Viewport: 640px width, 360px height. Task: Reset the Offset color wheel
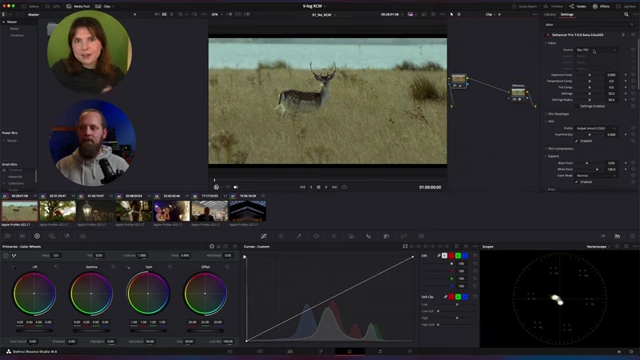tap(227, 267)
